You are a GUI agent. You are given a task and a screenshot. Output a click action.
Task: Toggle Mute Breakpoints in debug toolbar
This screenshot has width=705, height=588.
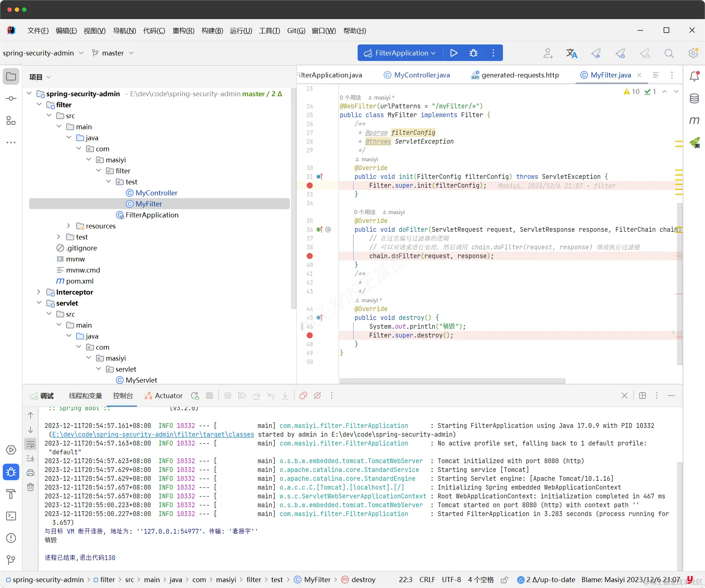[317, 396]
